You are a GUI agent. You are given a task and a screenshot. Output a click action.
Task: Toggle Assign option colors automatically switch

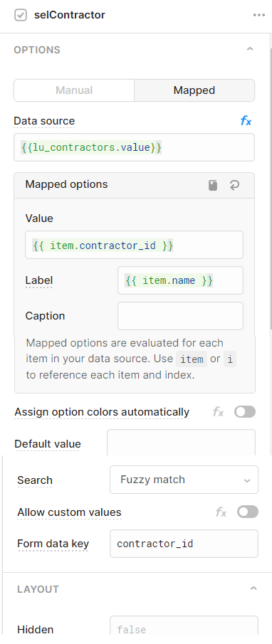(x=245, y=412)
